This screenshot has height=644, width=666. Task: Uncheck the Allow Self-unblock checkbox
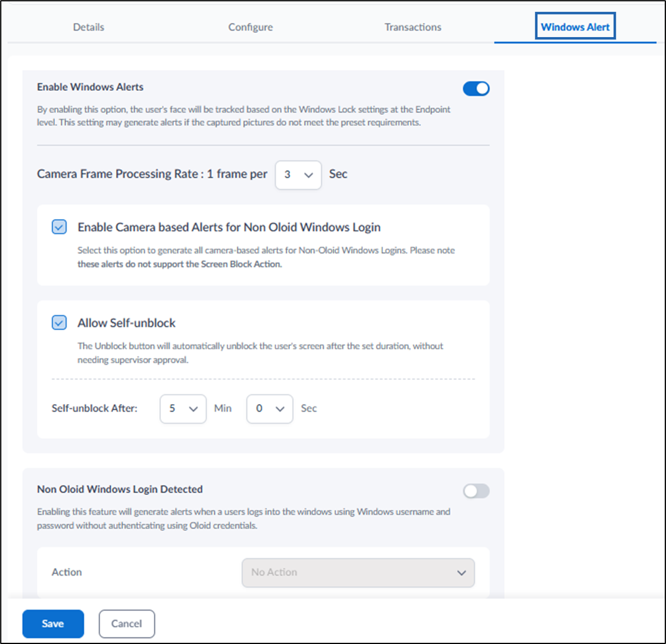tap(59, 323)
